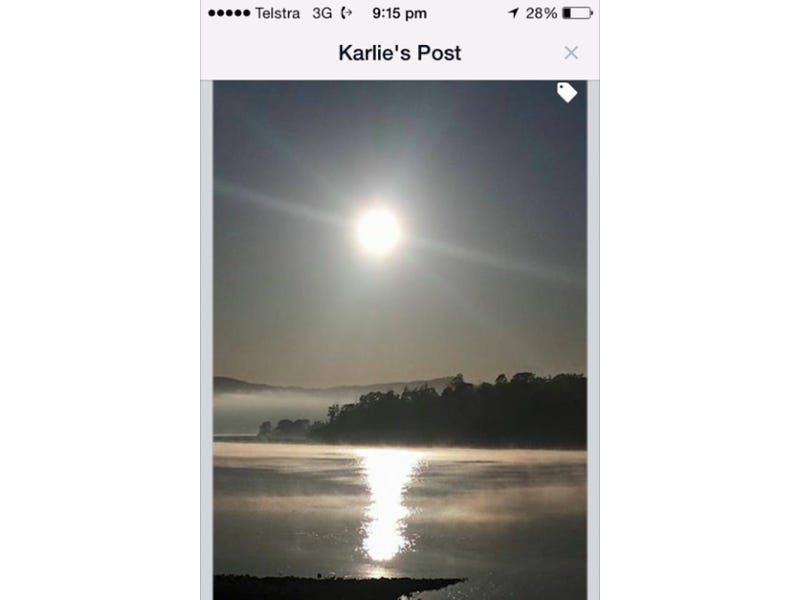Screen dimensions: 800x600
Task: Tap the call forwarding status icon
Action: [346, 13]
